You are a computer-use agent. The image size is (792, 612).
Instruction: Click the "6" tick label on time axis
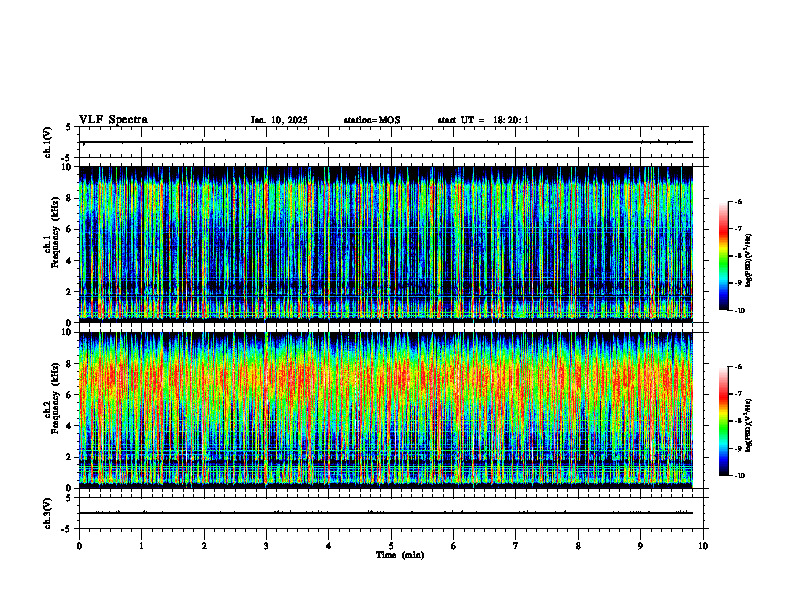click(454, 546)
